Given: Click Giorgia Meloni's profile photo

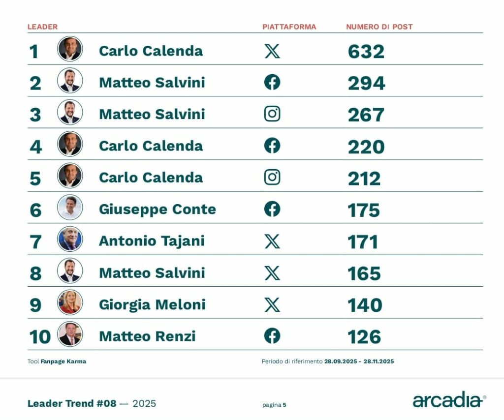Looking at the screenshot, I should pyautogui.click(x=70, y=302).
